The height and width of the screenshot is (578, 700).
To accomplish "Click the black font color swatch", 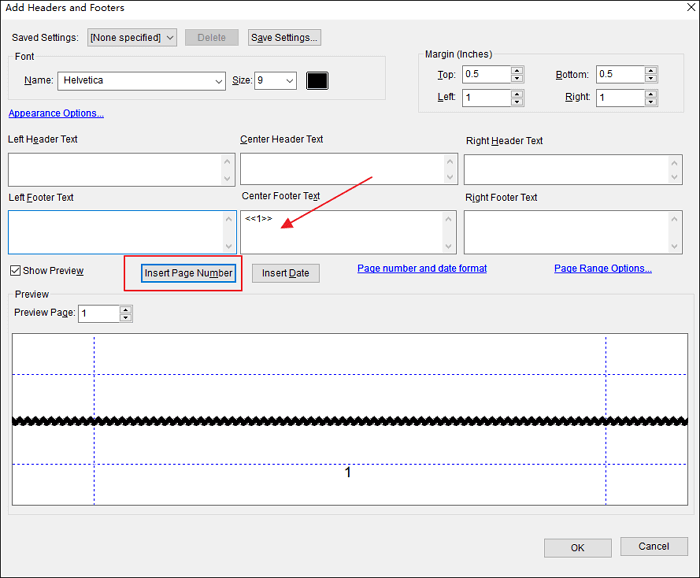I will (x=317, y=81).
